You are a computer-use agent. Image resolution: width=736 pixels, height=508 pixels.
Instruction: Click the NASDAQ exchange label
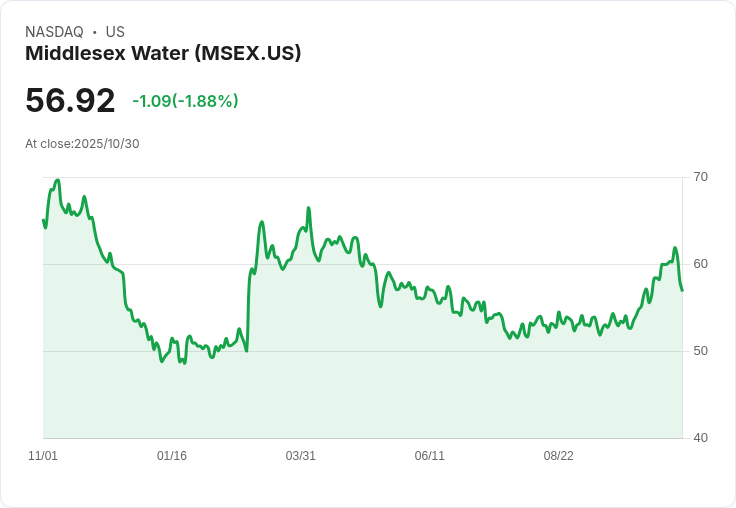click(x=54, y=32)
